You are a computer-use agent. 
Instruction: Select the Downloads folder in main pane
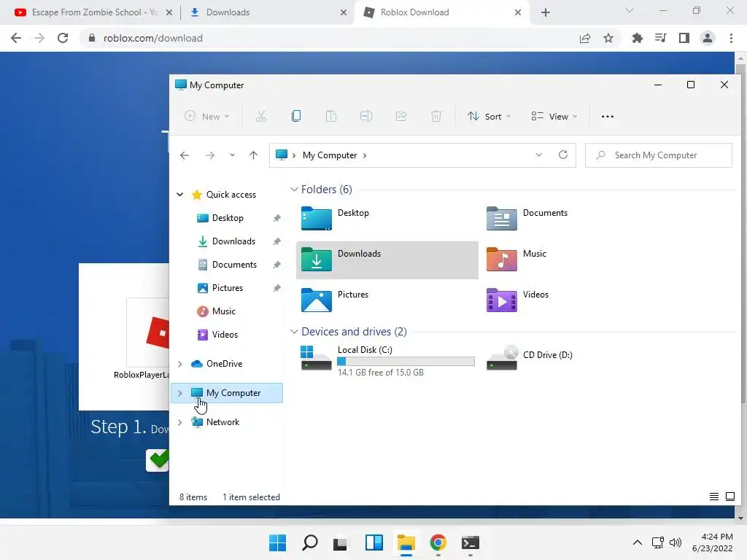pos(387,260)
